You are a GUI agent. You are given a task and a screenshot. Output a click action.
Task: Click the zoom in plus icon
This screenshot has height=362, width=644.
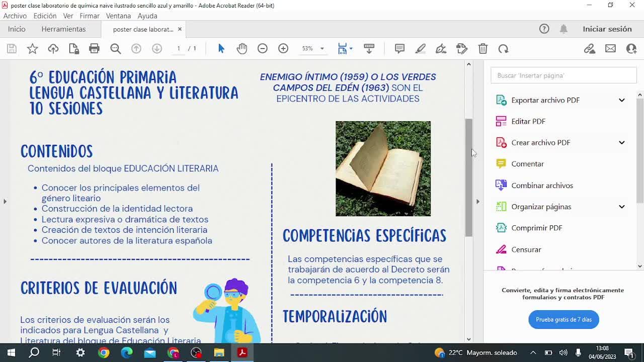click(283, 49)
